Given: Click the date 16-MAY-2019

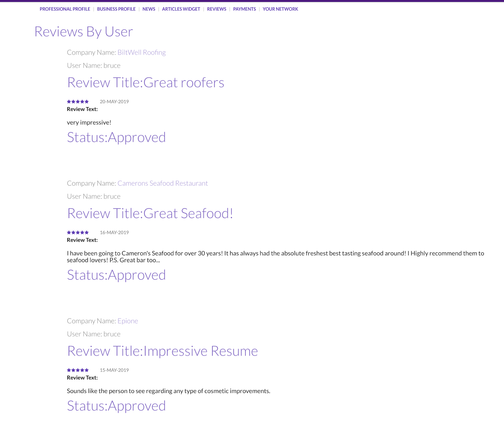Looking at the screenshot, I should 114,232.
